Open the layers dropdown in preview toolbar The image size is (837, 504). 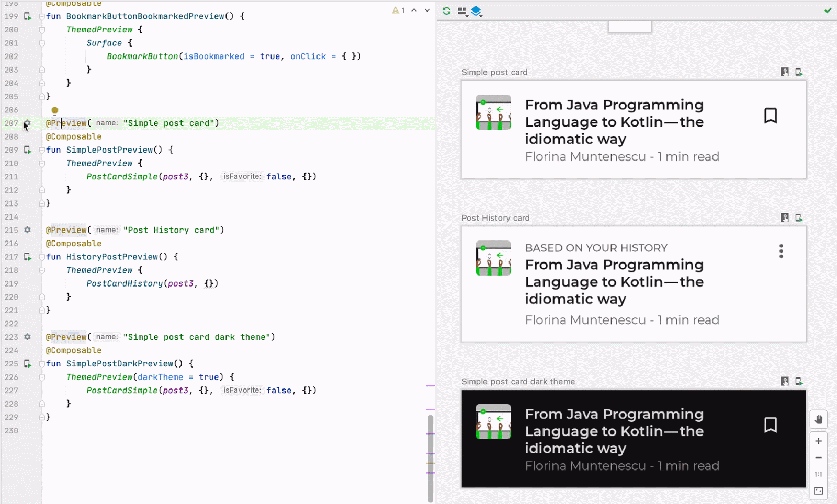point(476,11)
